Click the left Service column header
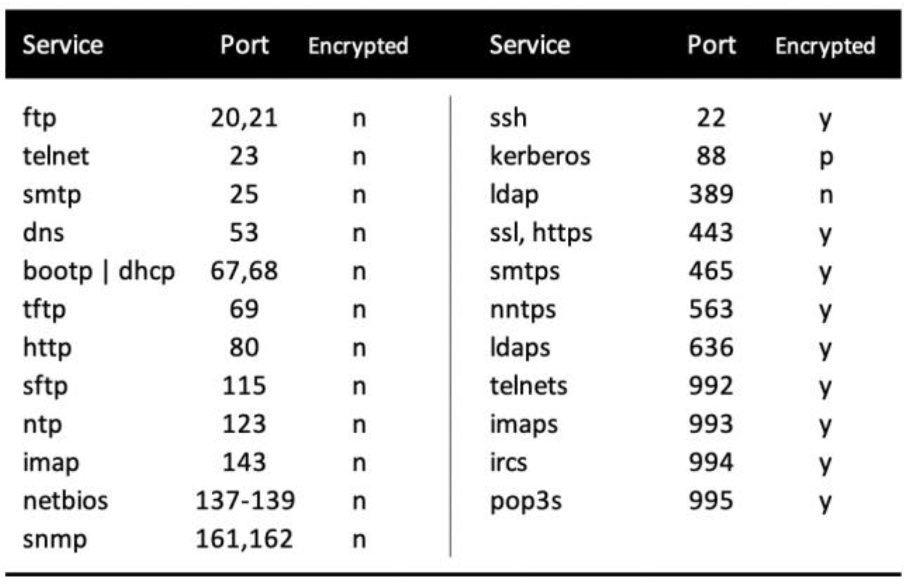 coord(63,45)
